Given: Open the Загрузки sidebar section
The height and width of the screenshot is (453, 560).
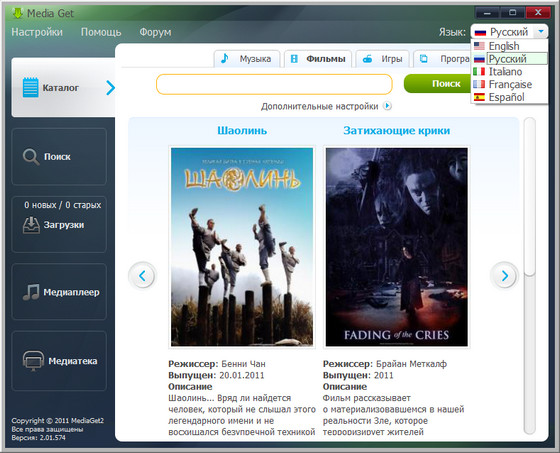Looking at the screenshot, I should tap(59, 224).
